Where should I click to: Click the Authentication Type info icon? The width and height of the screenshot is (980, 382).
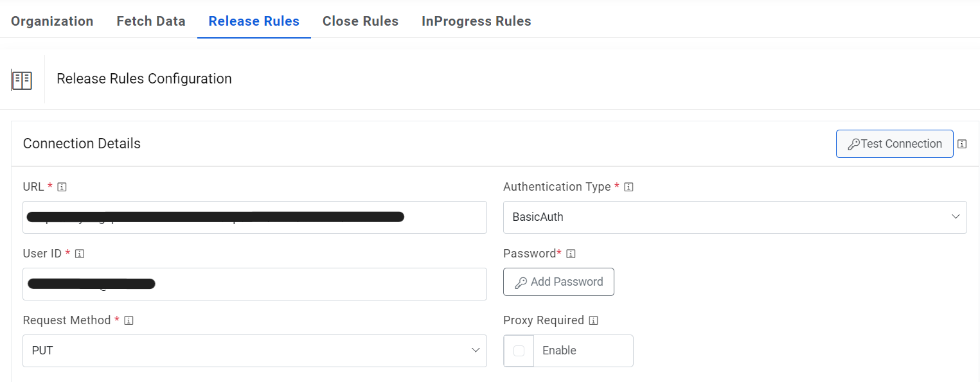coord(629,187)
